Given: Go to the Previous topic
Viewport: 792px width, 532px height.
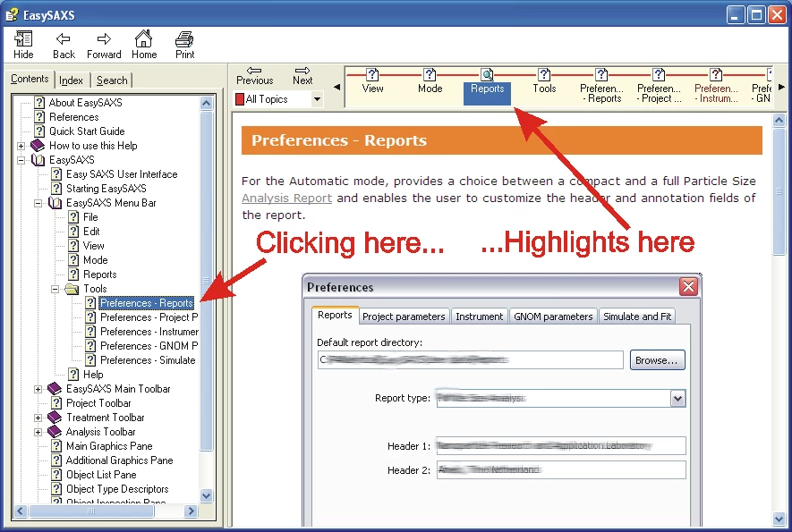Looking at the screenshot, I should (x=254, y=76).
